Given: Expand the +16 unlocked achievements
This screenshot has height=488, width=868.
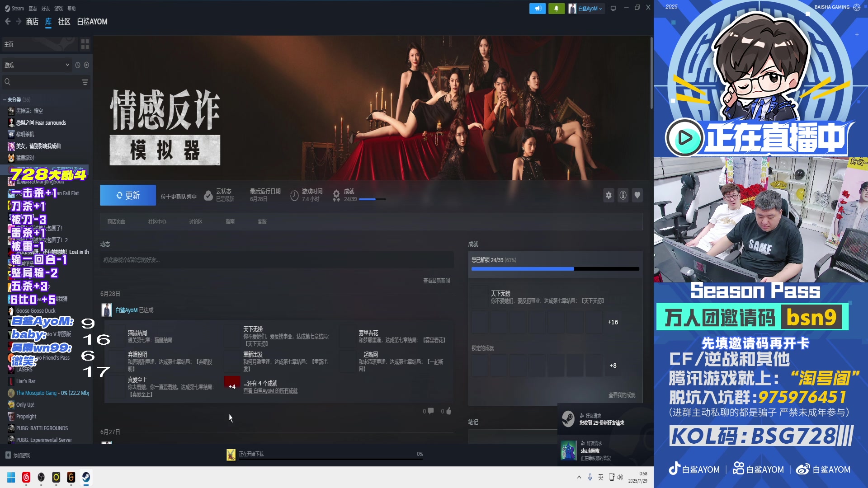Looking at the screenshot, I should pyautogui.click(x=613, y=322).
